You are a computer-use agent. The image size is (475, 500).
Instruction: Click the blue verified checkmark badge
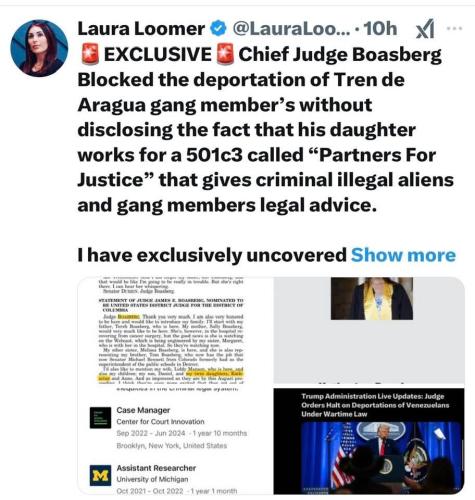pos(218,28)
